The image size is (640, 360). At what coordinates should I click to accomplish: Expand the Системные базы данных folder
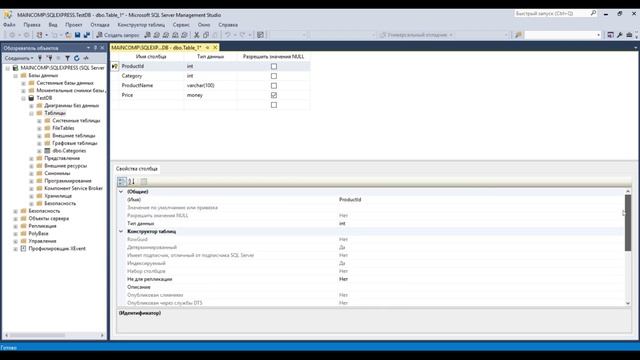click(24, 83)
